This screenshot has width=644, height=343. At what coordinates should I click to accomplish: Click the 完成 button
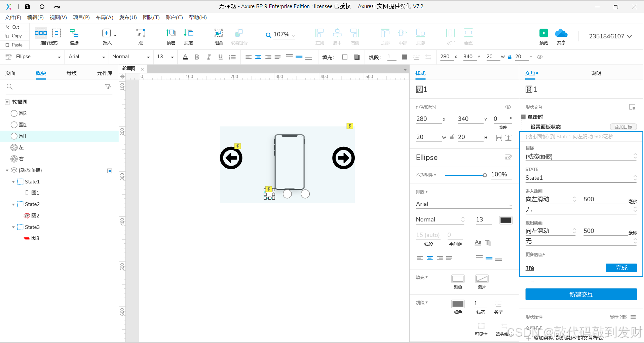click(x=621, y=268)
